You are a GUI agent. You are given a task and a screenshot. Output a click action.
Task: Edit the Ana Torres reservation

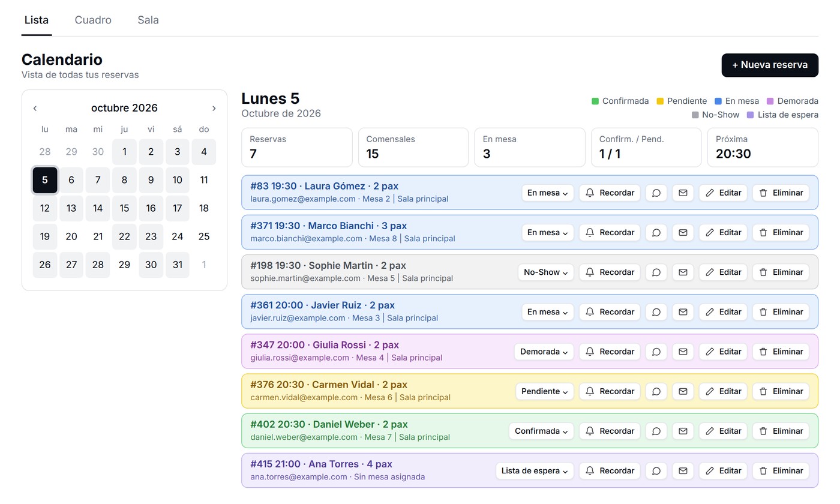(723, 470)
